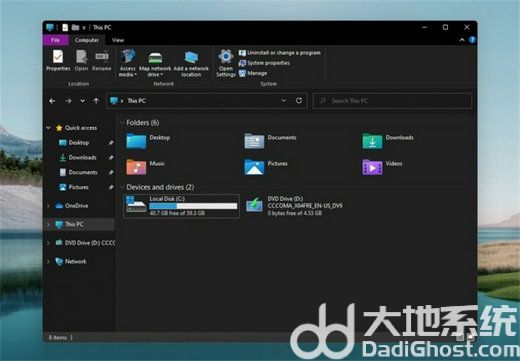Go up one folder level
The width and height of the screenshot is (520, 361).
96,101
